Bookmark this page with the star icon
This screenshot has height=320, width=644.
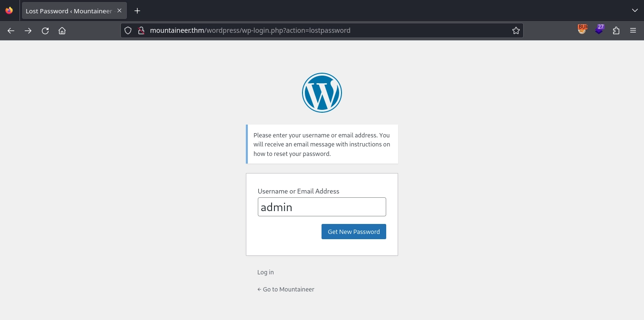[516, 30]
